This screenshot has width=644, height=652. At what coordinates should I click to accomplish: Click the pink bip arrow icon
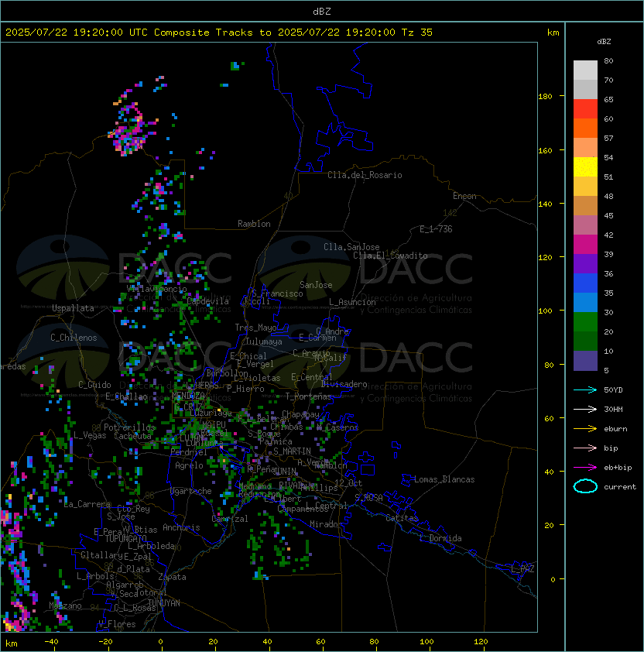pyautogui.click(x=585, y=448)
